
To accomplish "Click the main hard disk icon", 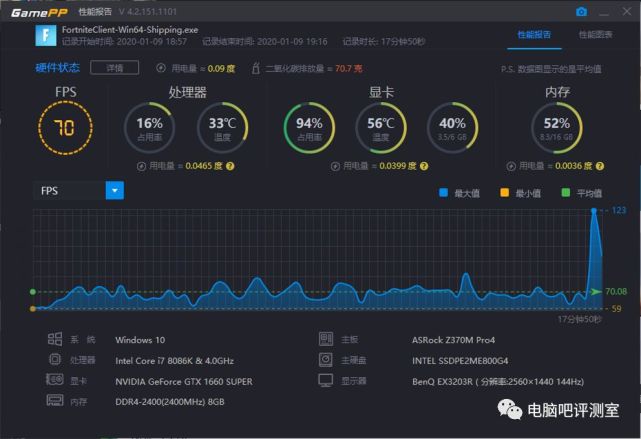I will [326, 360].
